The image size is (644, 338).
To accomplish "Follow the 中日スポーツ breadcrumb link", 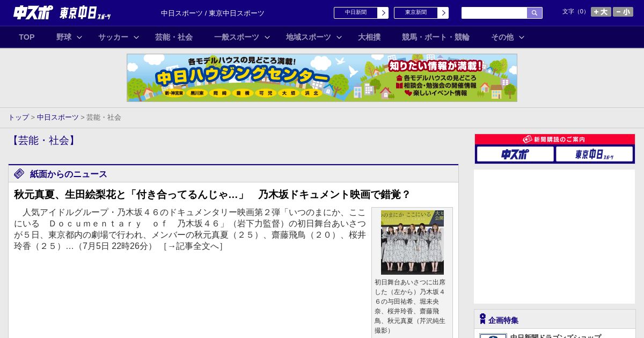I will (x=58, y=117).
